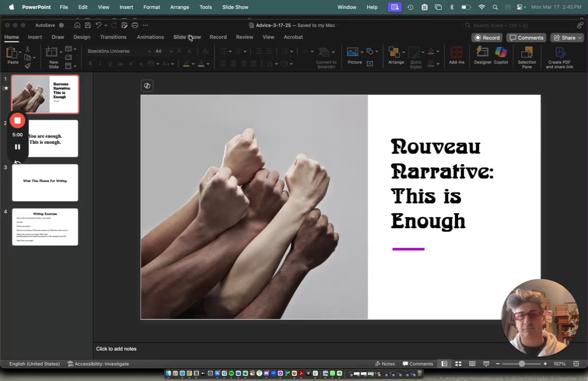The width and height of the screenshot is (588, 381).
Task: Expand the Share button dropdown
Action: click(580, 38)
